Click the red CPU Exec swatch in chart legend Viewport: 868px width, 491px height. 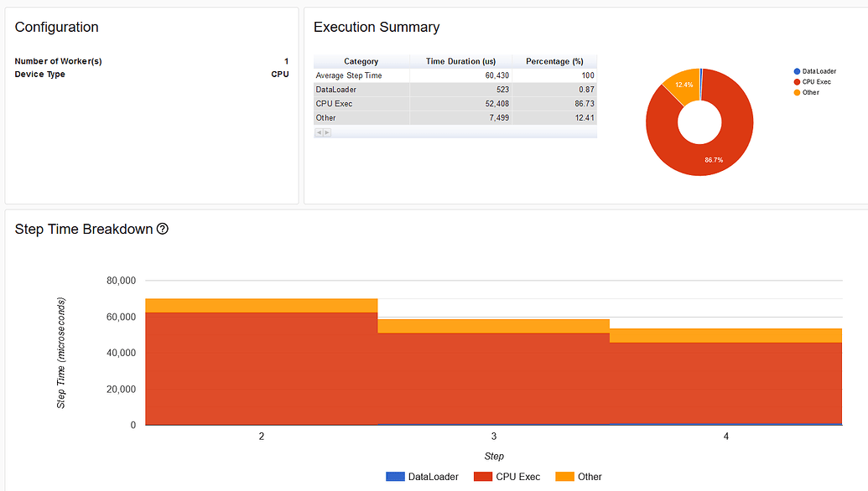[x=482, y=477]
